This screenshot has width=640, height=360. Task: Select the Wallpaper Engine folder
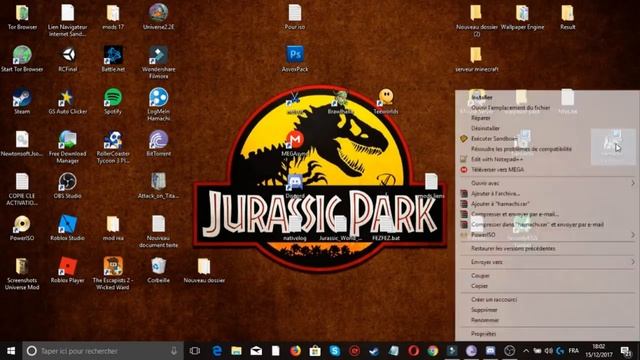pos(522,17)
